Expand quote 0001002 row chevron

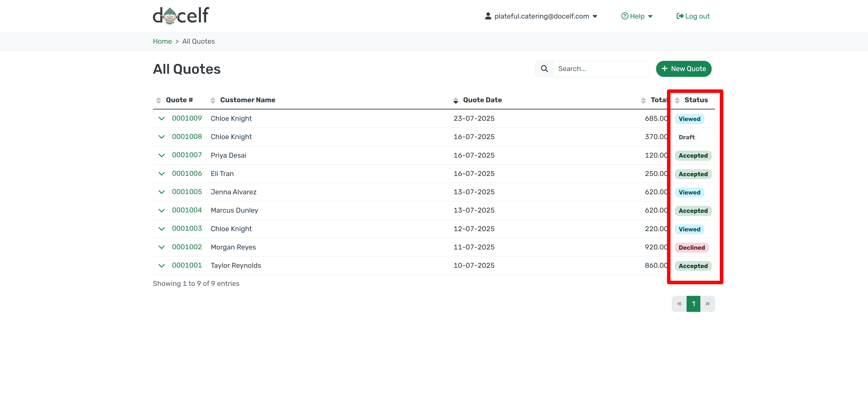(161, 247)
